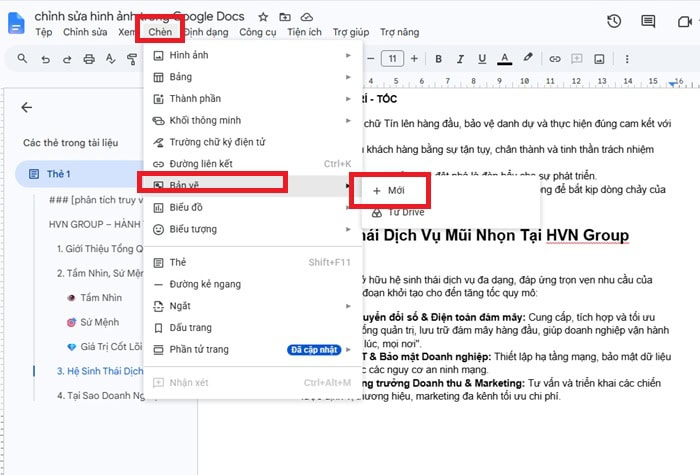The width and height of the screenshot is (700, 475).
Task: Check cloud save status icon
Action: point(306,17)
